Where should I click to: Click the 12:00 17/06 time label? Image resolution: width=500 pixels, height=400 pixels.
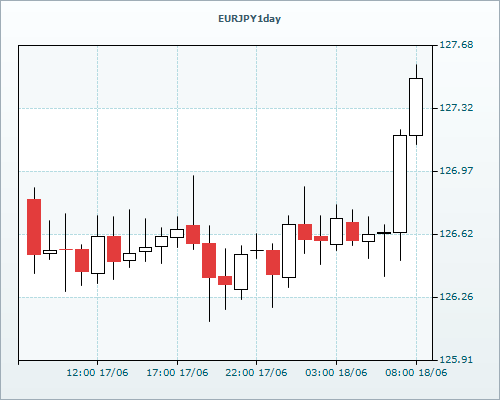(97, 373)
